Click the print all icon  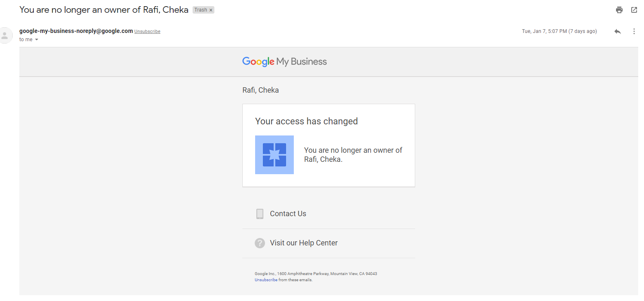click(x=619, y=10)
